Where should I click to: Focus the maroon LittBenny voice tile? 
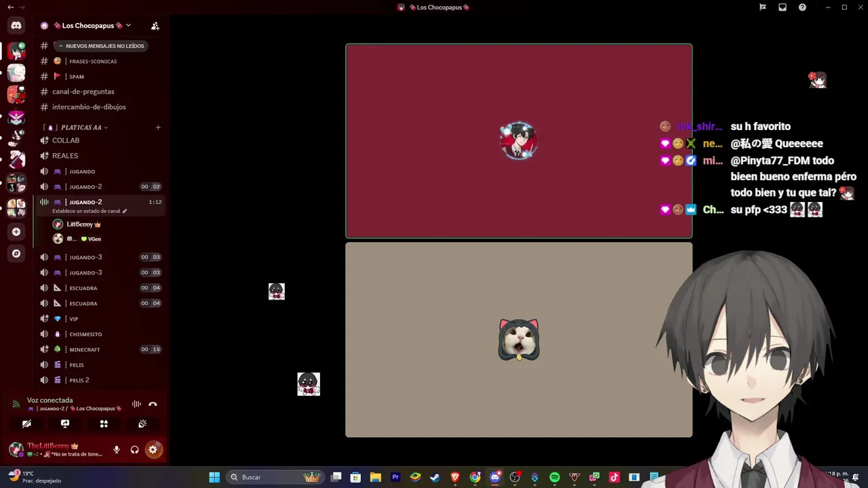(519, 141)
